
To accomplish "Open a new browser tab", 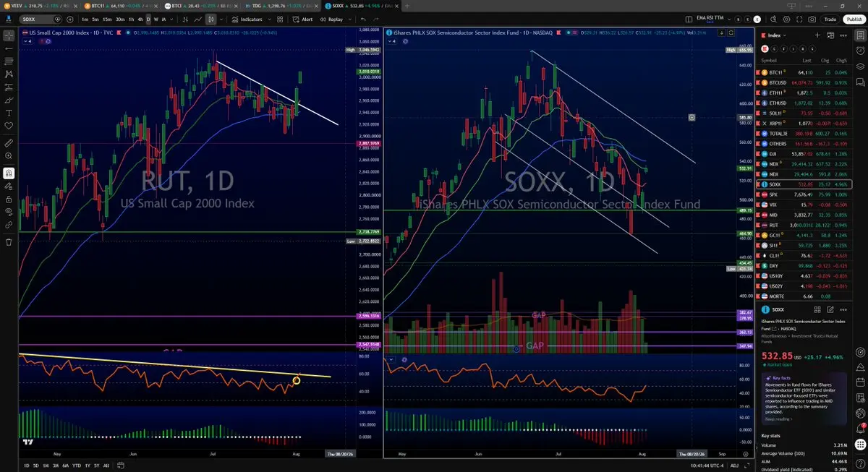I will pos(407,4).
